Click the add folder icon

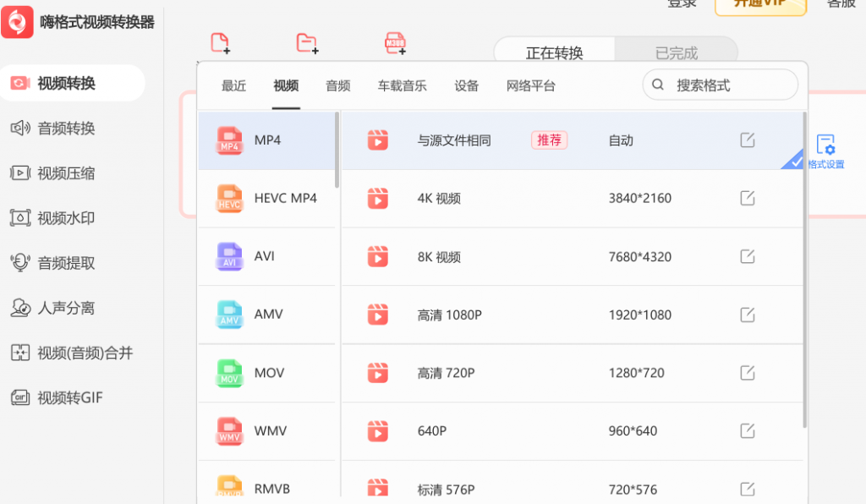307,42
